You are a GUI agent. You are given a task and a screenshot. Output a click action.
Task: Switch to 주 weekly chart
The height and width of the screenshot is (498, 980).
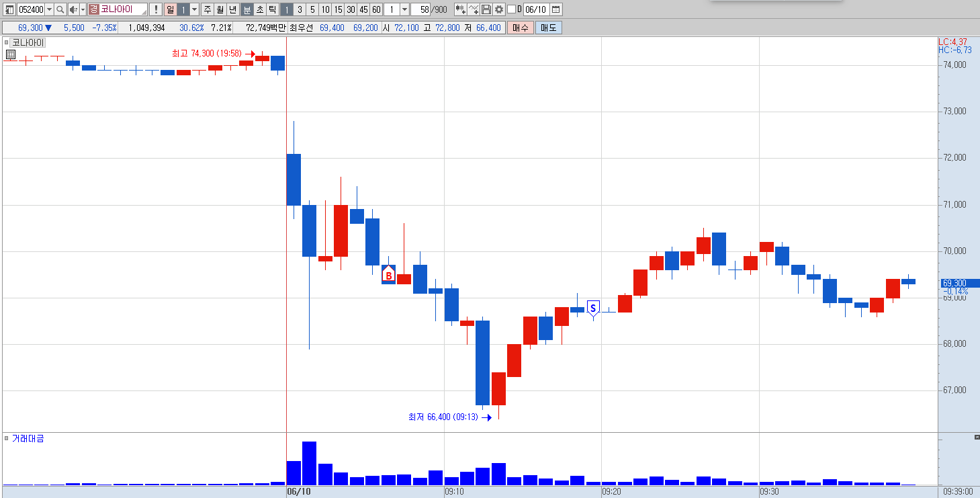click(x=208, y=9)
